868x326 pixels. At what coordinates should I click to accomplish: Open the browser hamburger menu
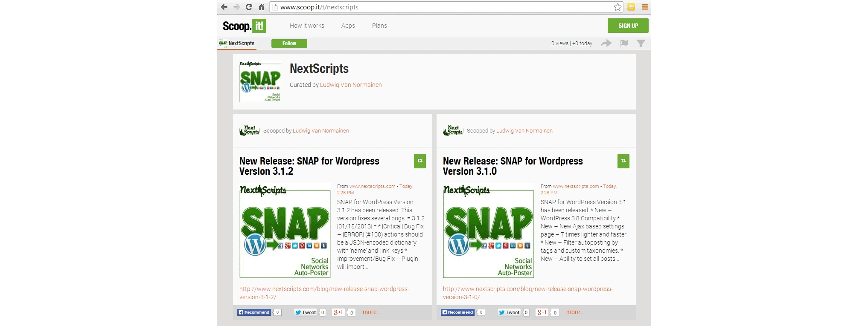point(645,7)
